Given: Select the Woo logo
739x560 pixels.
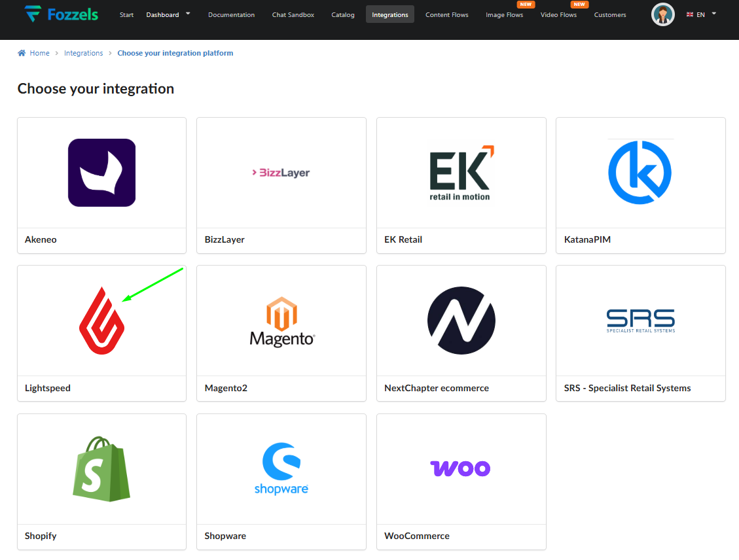Looking at the screenshot, I should coord(460,468).
